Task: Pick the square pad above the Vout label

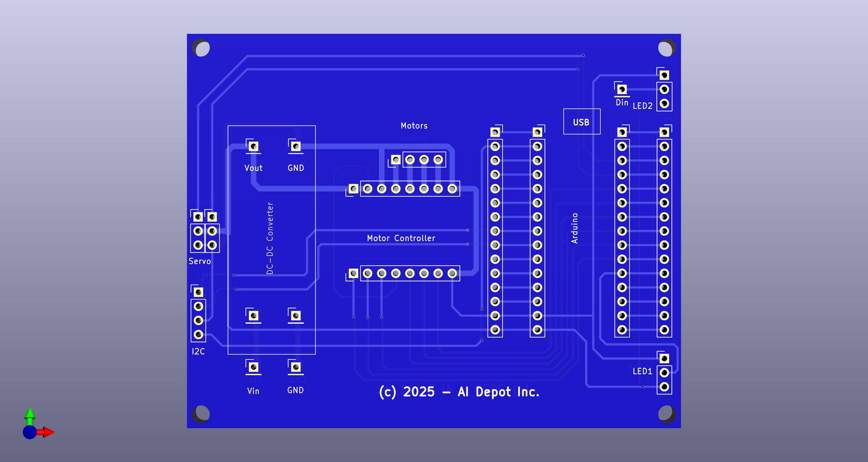Action: [254, 146]
